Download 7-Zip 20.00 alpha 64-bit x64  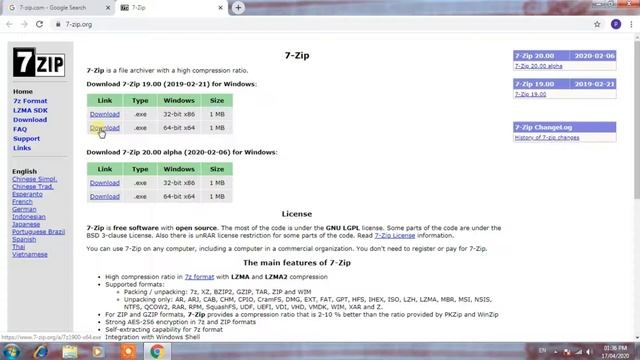pyautogui.click(x=104, y=196)
